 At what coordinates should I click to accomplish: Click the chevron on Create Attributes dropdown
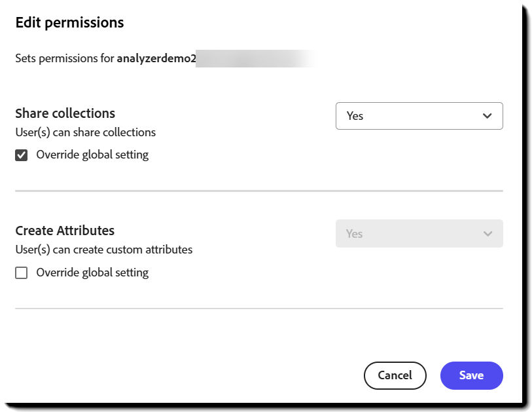pos(487,233)
